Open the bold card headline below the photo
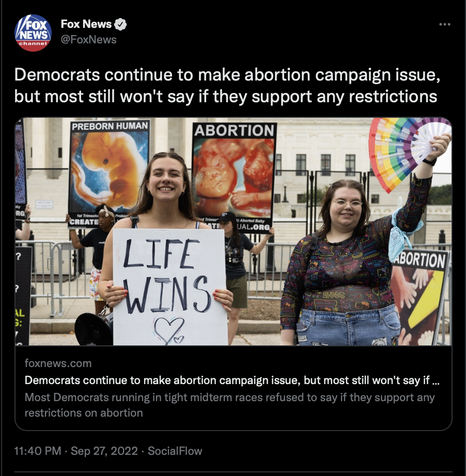 tap(232, 380)
